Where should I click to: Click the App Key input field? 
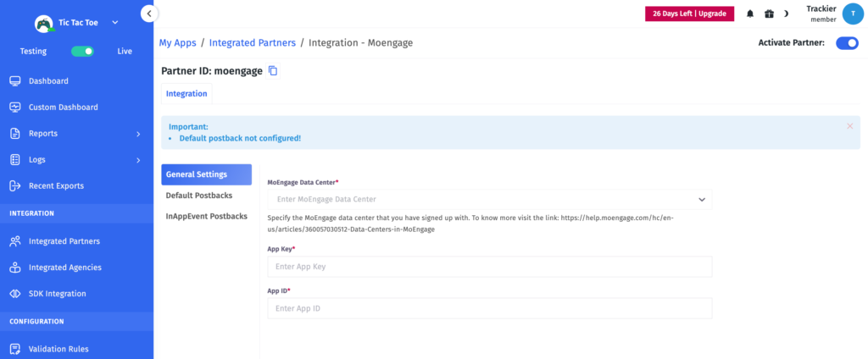point(490,267)
